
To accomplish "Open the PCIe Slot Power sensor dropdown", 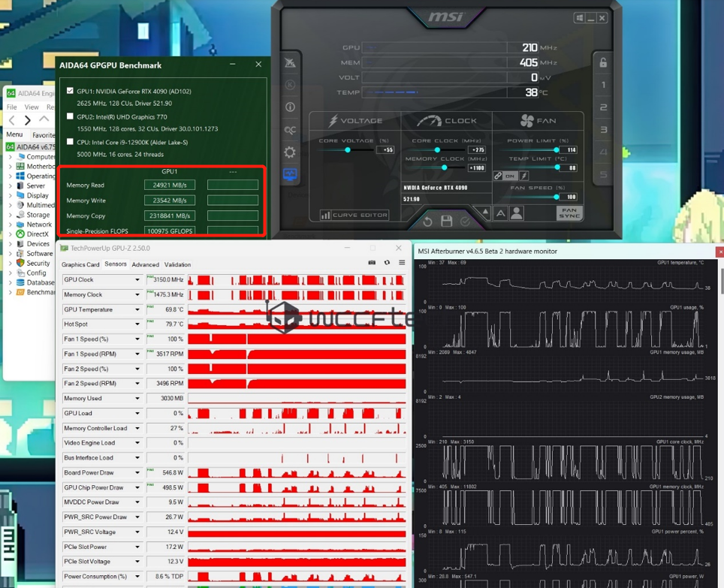I will point(137,547).
